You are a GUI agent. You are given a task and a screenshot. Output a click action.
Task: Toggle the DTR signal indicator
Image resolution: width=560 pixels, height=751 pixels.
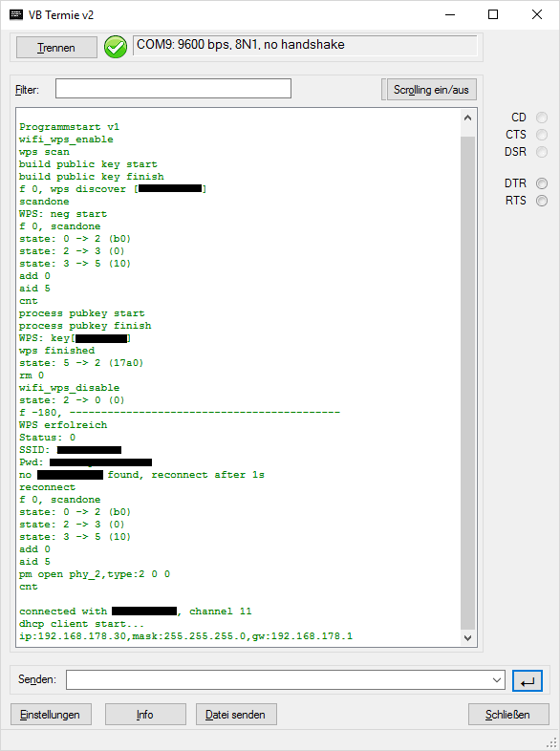coord(541,183)
